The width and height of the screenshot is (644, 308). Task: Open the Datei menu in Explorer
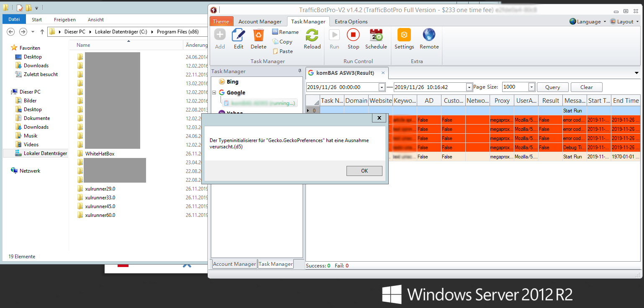[14, 19]
